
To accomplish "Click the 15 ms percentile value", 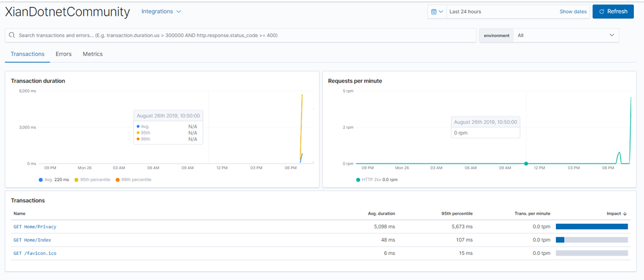I will click(466, 254).
